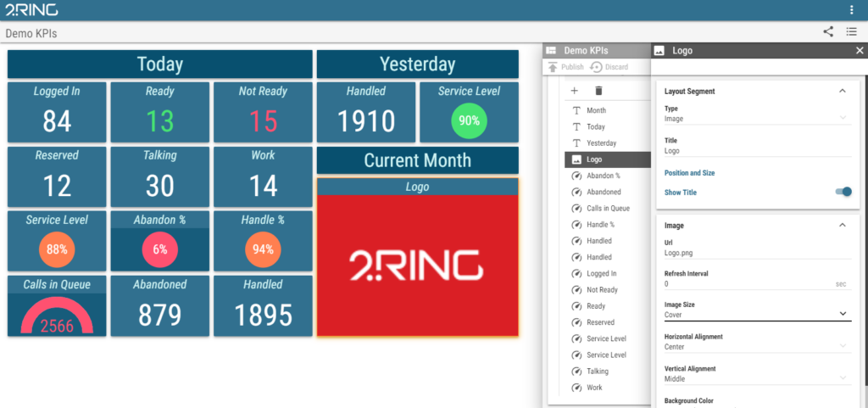Click the share icon
Viewport: 868px width, 408px height.
click(x=828, y=32)
